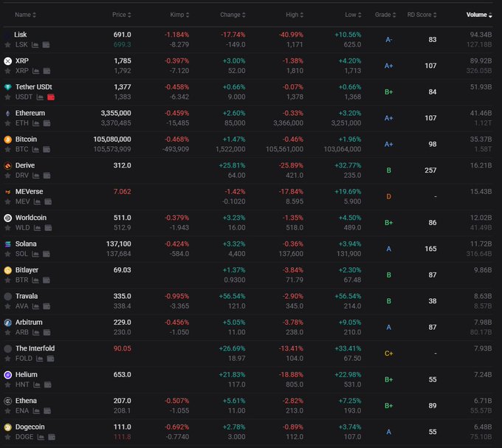502x448 pixels.
Task: Toggle Dogecoin favorite star
Action: (7, 437)
